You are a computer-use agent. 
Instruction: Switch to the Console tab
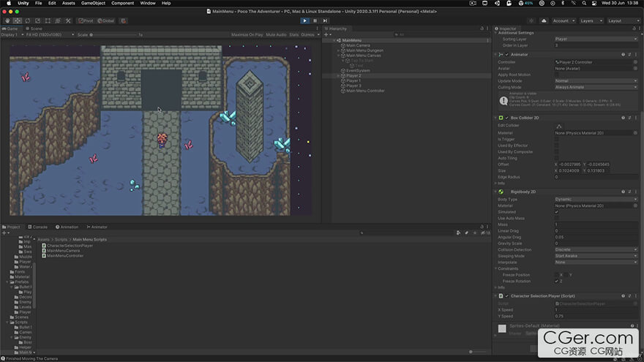pyautogui.click(x=37, y=227)
